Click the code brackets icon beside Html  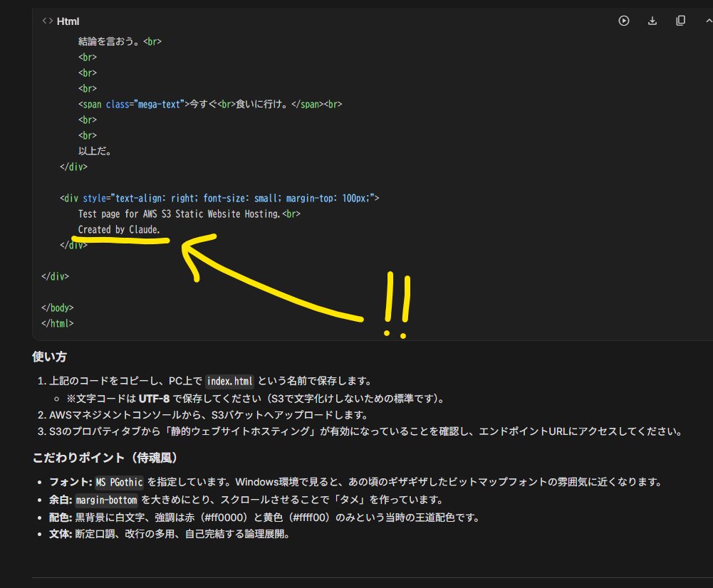pos(47,21)
